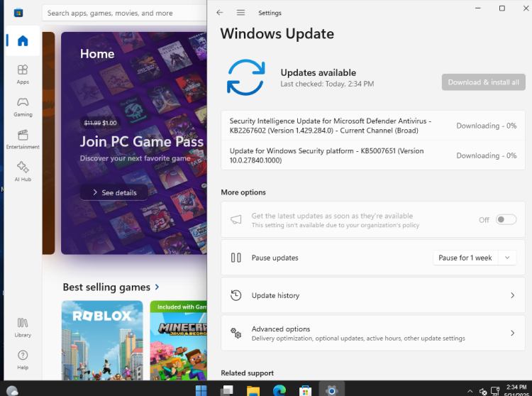532x396 pixels.
Task: Click the Microsoft Store logo icon
Action: coord(18,13)
